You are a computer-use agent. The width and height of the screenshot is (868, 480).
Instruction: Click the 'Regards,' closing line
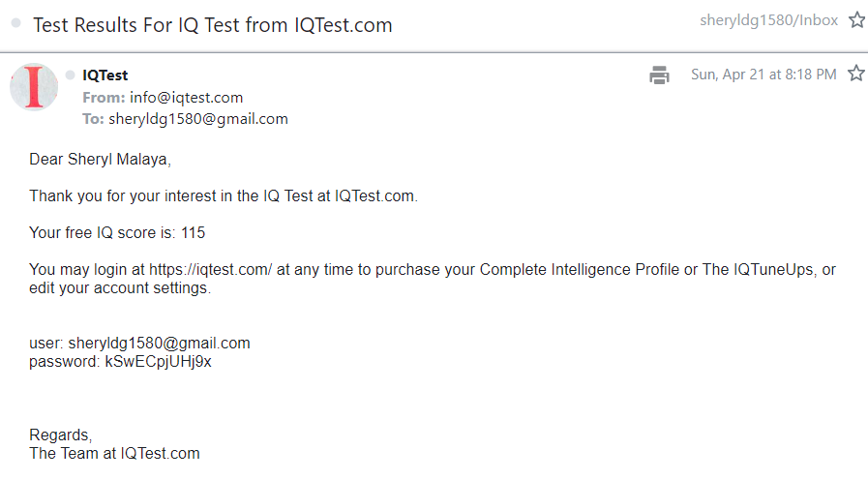pyautogui.click(x=60, y=435)
